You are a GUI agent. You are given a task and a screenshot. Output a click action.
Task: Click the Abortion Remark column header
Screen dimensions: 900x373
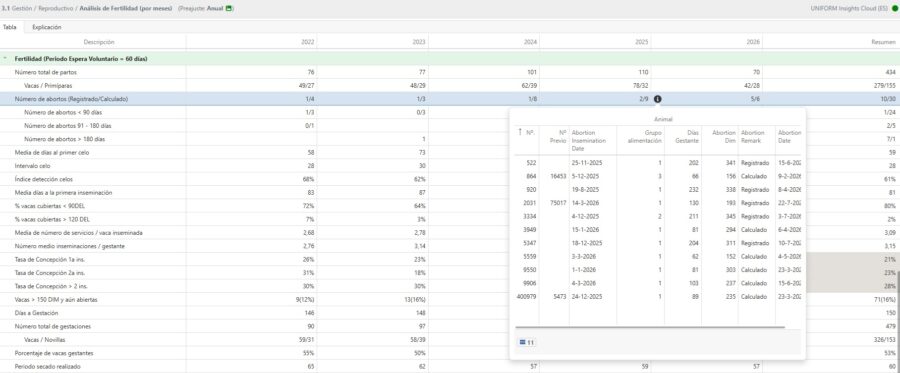752,137
